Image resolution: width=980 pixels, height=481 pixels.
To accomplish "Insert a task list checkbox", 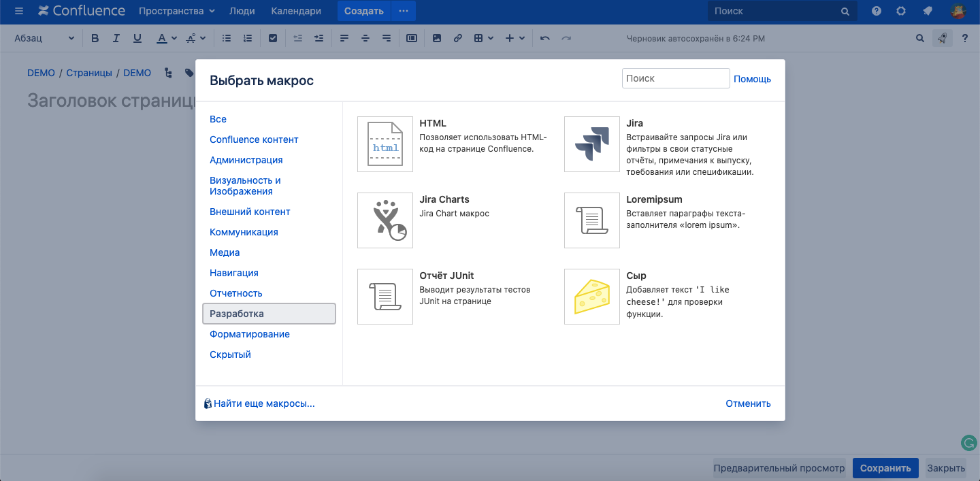I will tap(273, 39).
